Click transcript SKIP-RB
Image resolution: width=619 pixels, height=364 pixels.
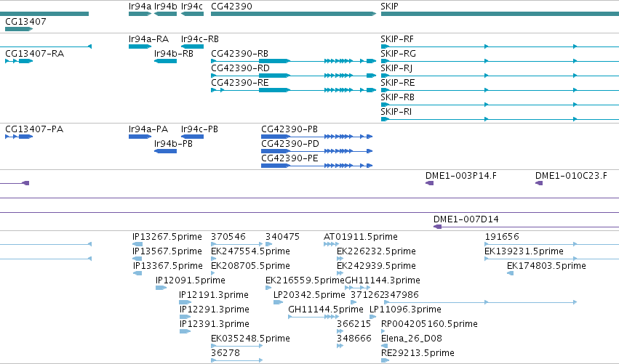pyautogui.click(x=500, y=105)
